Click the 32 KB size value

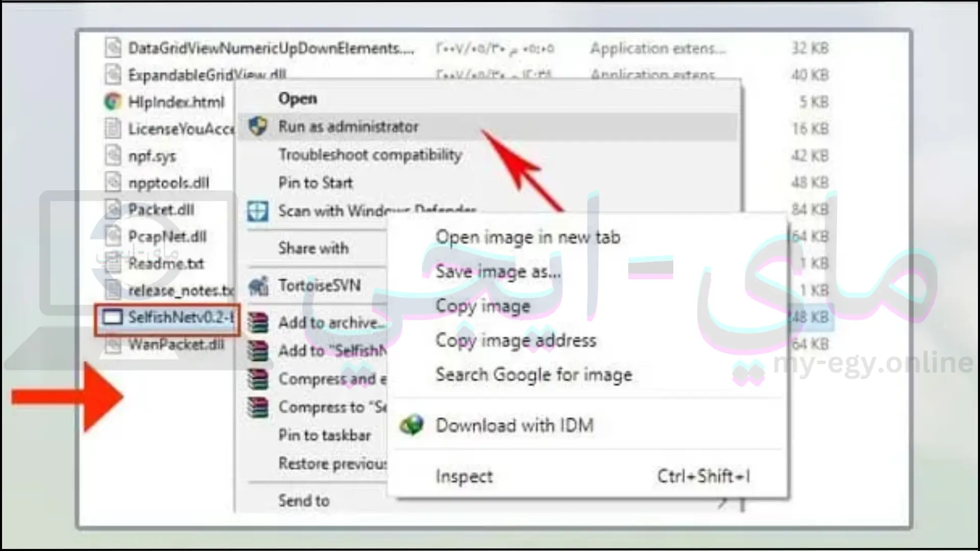(810, 48)
